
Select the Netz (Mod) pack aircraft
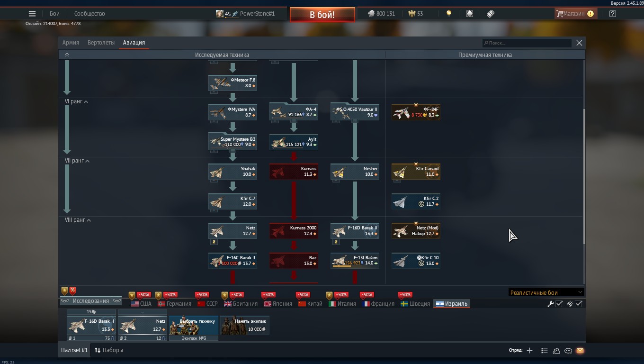pos(416,231)
